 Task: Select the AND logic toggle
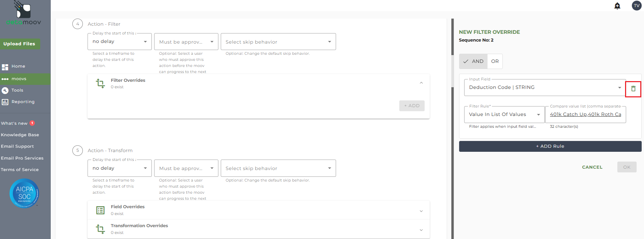coord(473,61)
